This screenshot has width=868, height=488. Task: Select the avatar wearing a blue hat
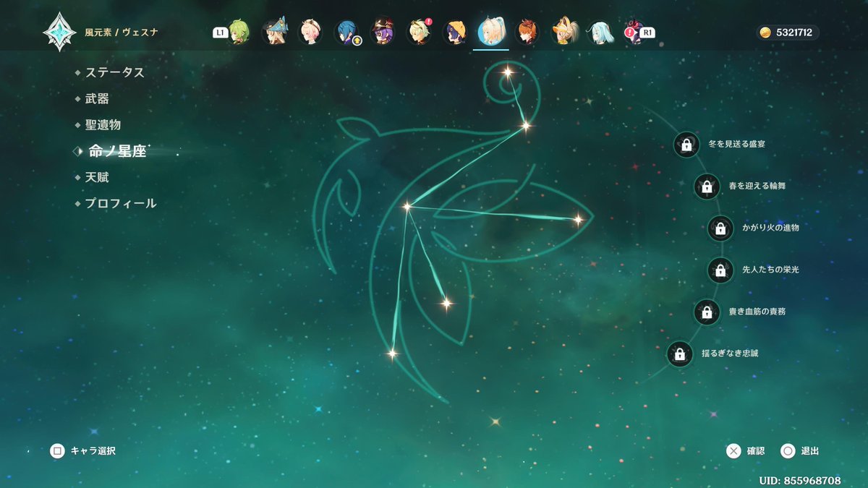pos(274,33)
